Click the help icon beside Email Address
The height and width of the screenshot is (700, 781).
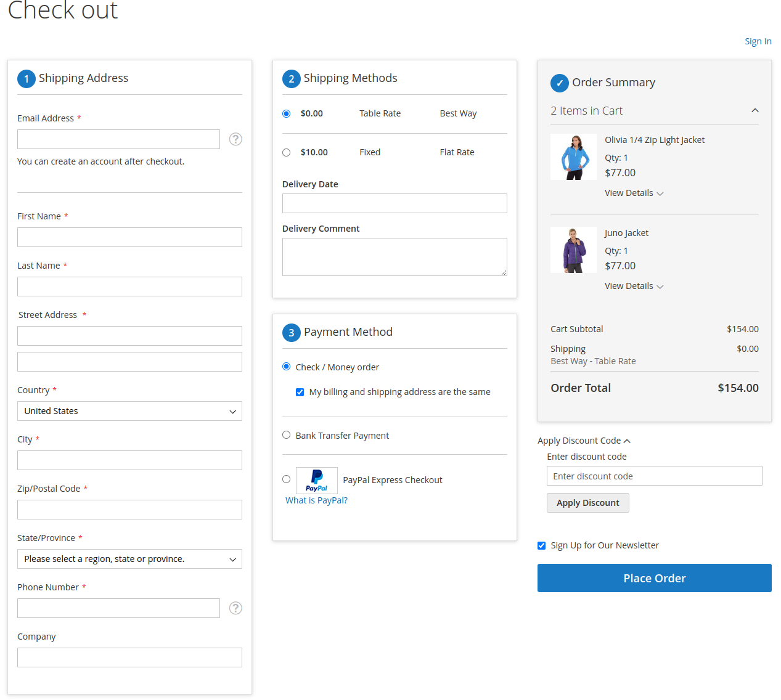coord(235,139)
